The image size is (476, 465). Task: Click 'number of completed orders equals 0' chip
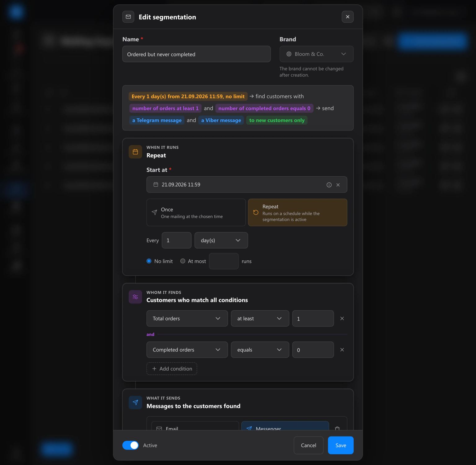(x=264, y=108)
